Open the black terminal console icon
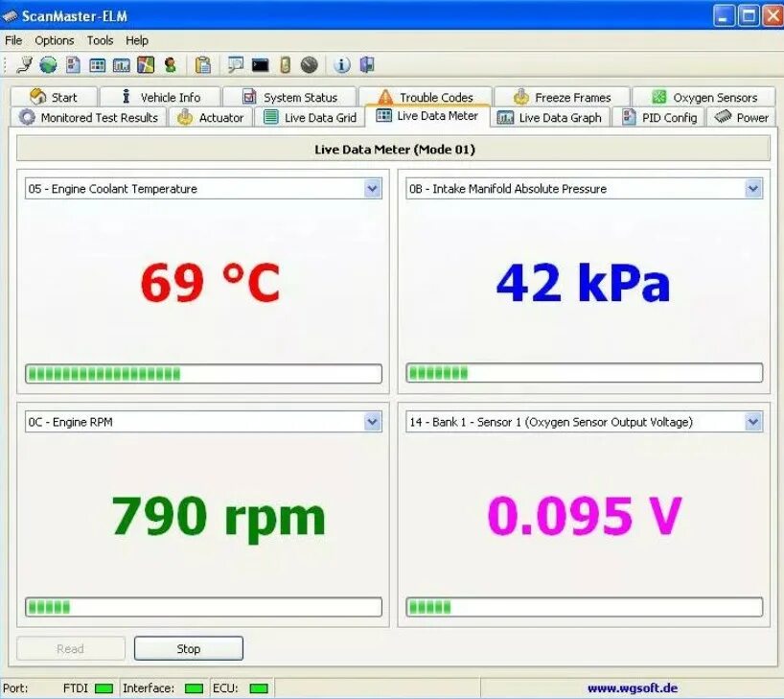Image resolution: width=784 pixels, height=699 pixels. [260, 65]
